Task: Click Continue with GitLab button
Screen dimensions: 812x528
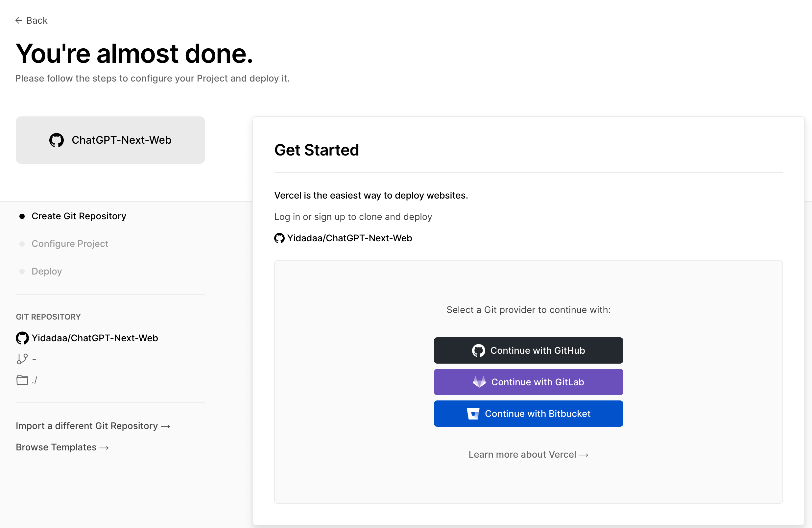Action: pyautogui.click(x=528, y=382)
